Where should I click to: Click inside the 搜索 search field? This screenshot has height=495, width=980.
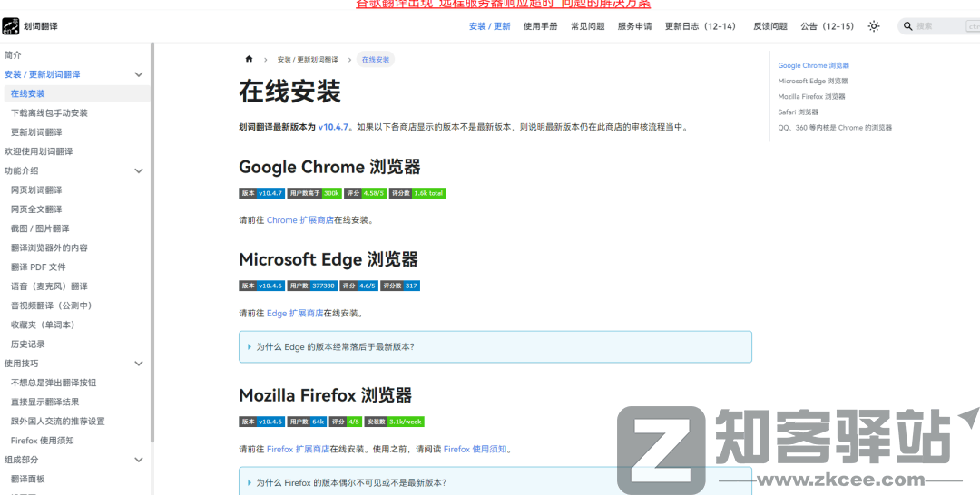(939, 26)
